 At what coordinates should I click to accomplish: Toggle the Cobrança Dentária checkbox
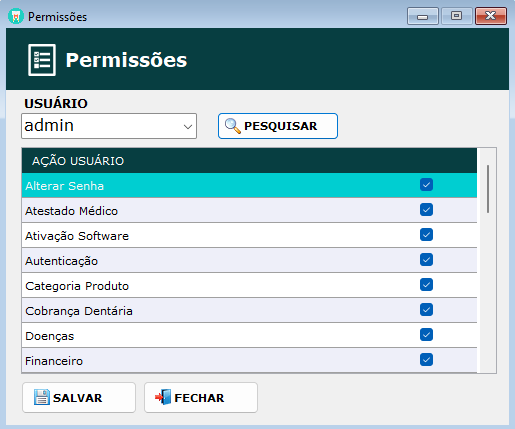coord(426,310)
